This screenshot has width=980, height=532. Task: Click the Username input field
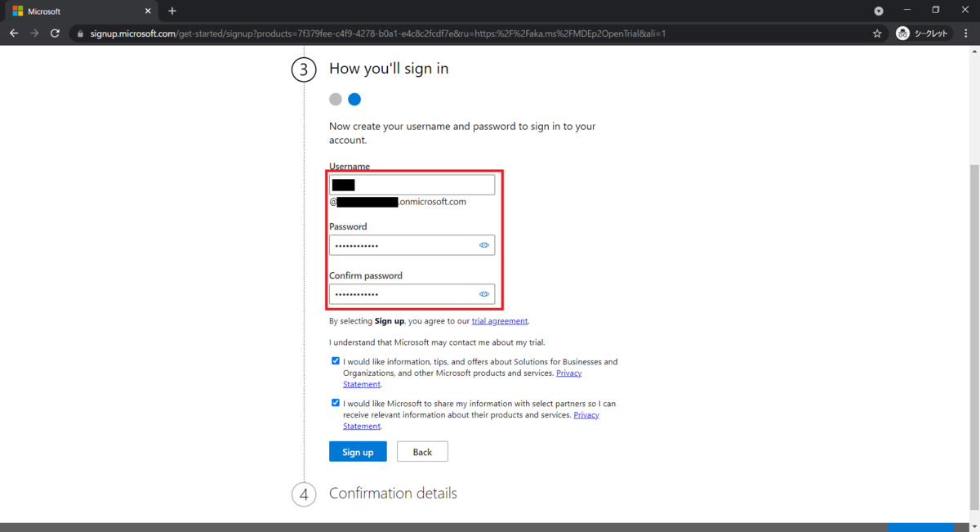point(412,185)
